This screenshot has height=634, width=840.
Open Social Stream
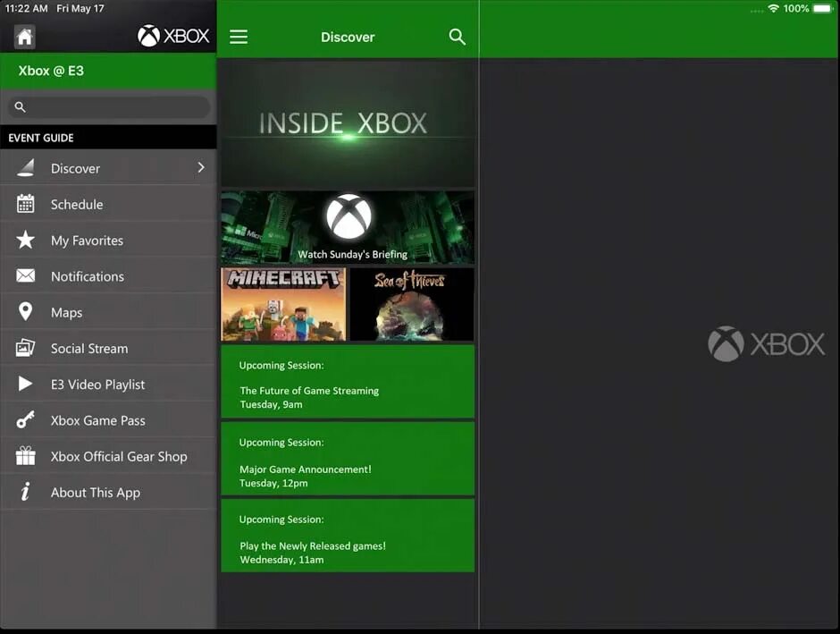click(x=109, y=348)
